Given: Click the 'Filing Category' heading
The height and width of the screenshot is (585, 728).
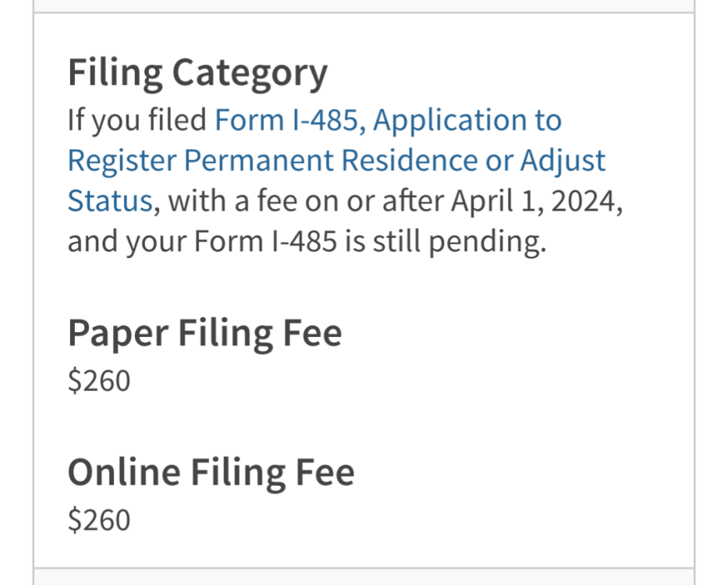Looking at the screenshot, I should (x=197, y=74).
